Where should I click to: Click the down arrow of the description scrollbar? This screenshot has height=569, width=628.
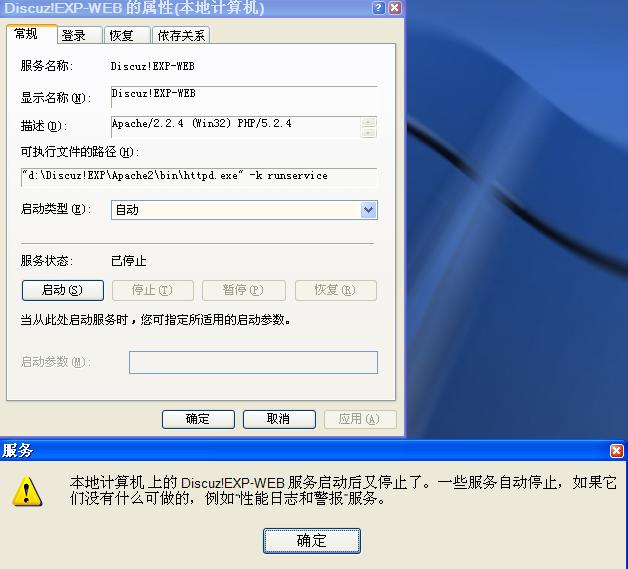coord(368,133)
